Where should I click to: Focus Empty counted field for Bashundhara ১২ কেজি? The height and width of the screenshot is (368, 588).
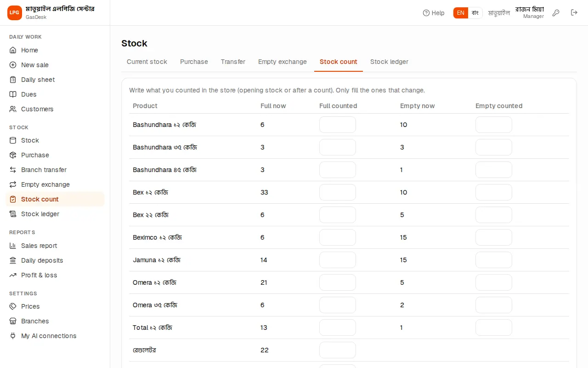pyautogui.click(x=494, y=125)
